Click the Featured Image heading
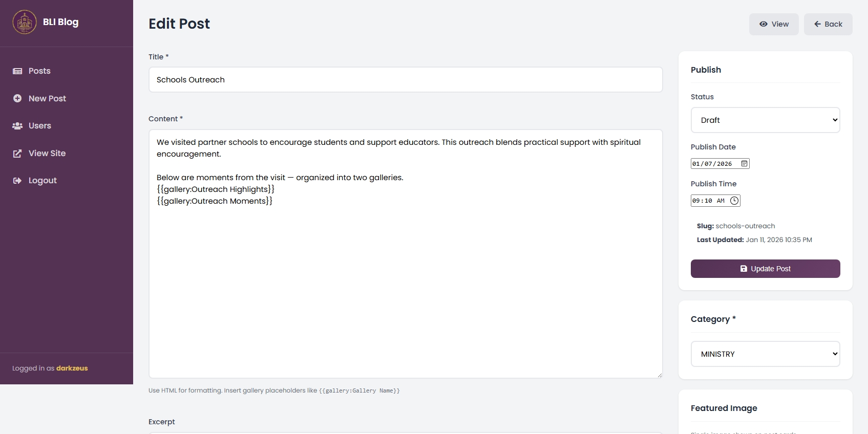Screen dimensions: 868x434 pyautogui.click(x=724, y=408)
